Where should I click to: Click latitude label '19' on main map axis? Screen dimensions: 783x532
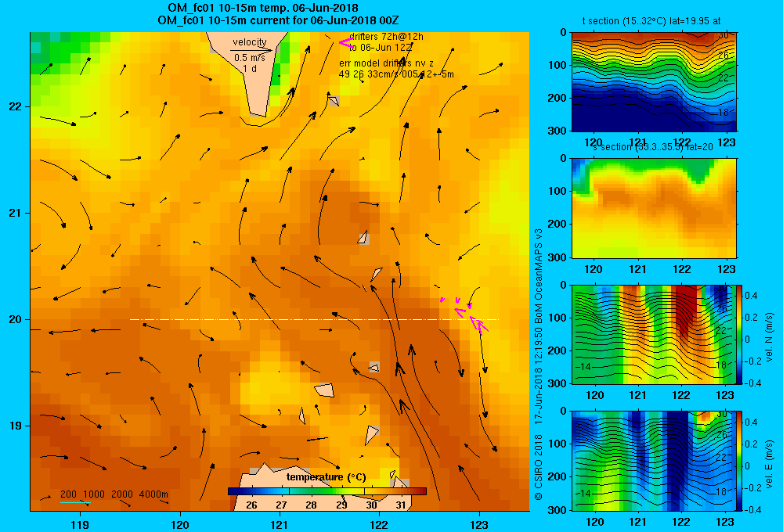click(16, 426)
